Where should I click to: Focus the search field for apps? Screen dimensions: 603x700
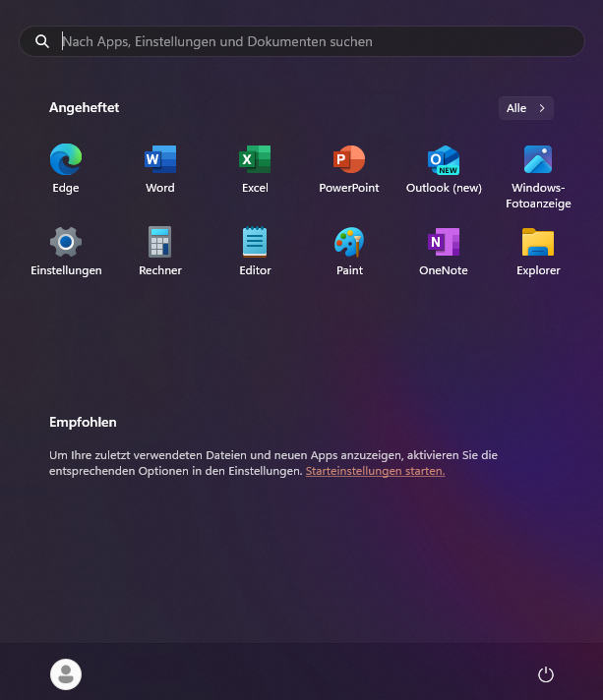[x=302, y=41]
